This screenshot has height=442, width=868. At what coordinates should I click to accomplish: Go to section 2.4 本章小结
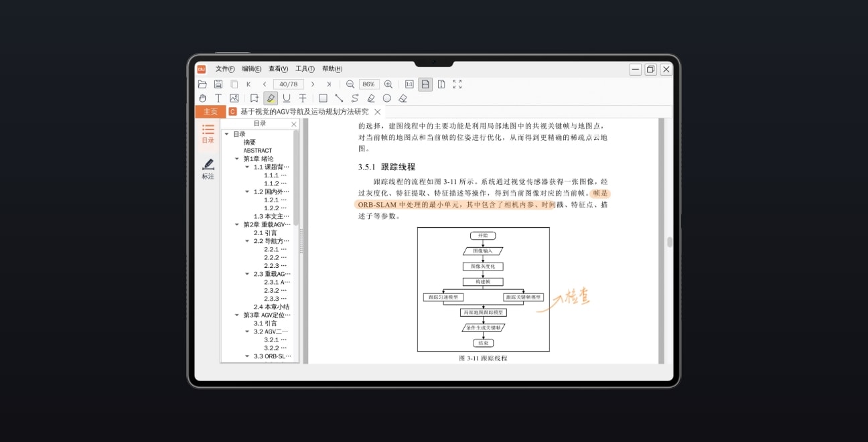273,306
